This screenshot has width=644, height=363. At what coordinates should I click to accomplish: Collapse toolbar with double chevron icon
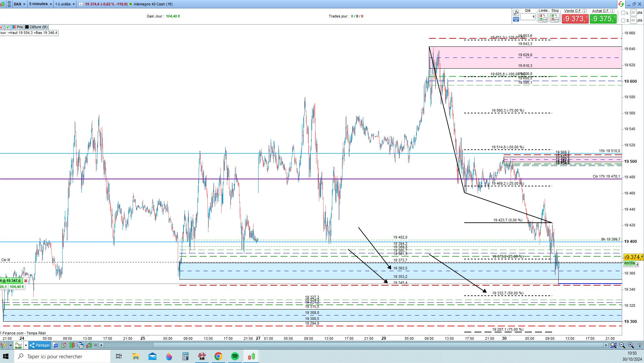(x=96, y=345)
